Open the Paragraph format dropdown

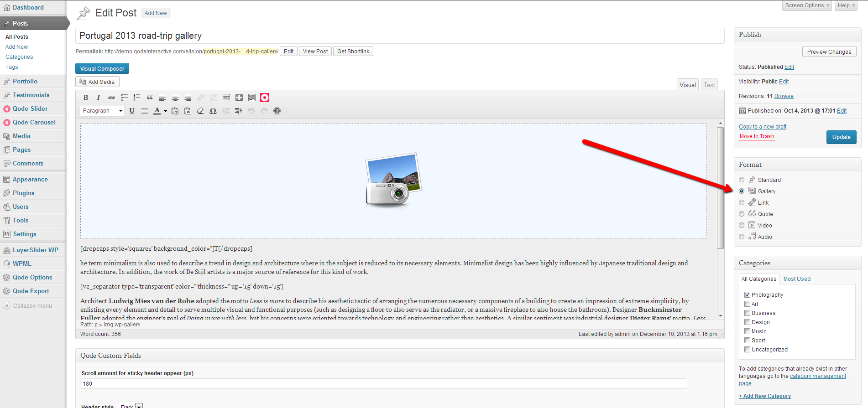102,111
